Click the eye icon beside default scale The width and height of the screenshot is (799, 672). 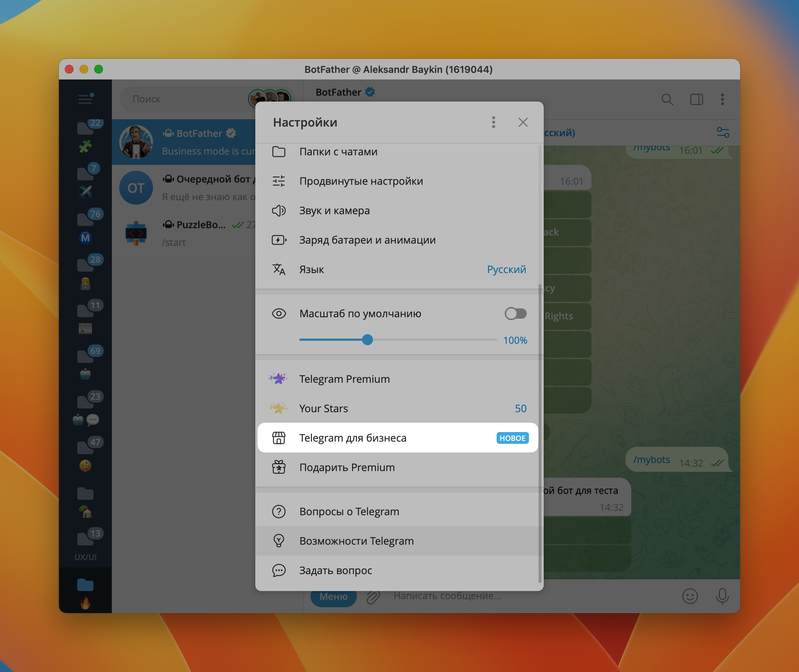coord(279,314)
